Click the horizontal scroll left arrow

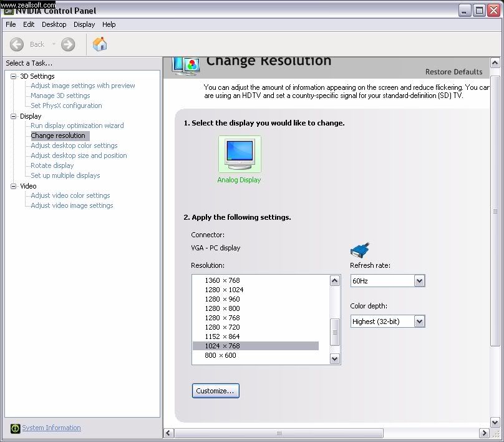(x=168, y=433)
